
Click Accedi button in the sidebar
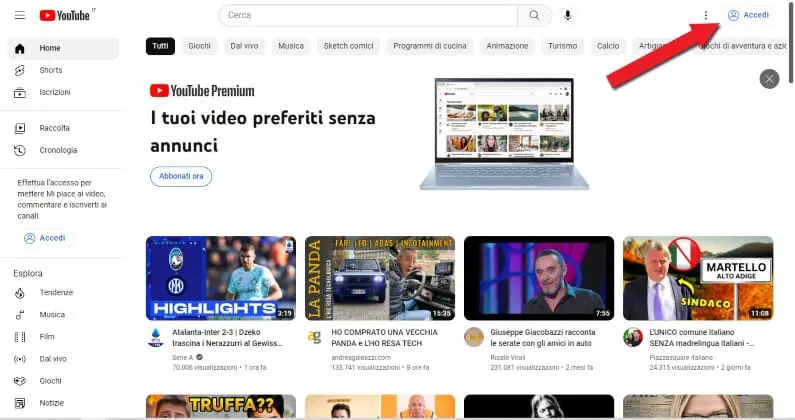click(x=46, y=238)
